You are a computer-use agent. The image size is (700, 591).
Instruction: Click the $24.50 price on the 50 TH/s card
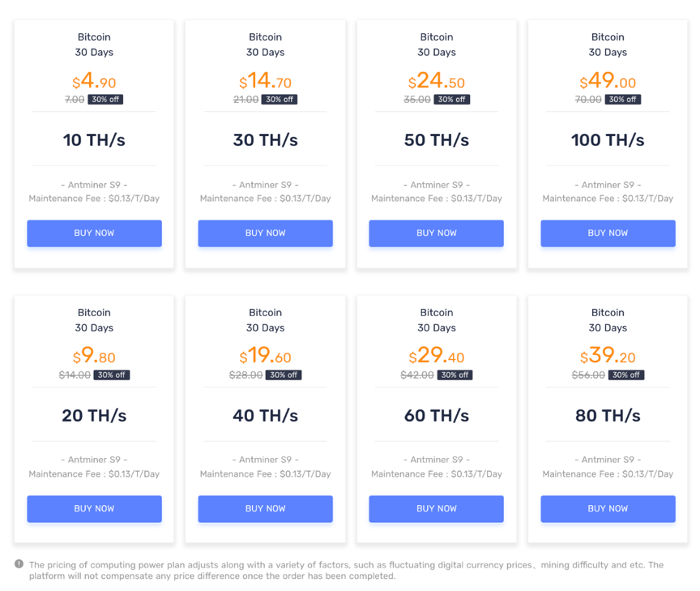coord(436,81)
